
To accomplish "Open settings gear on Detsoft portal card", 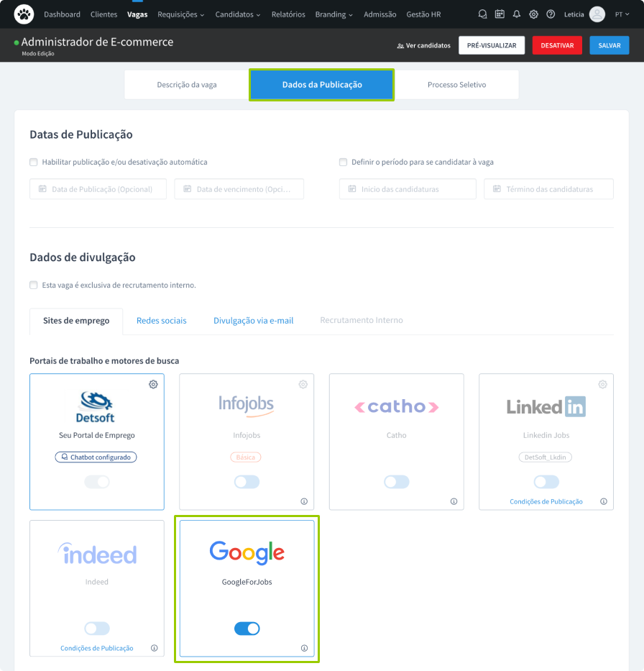I will pos(153,385).
